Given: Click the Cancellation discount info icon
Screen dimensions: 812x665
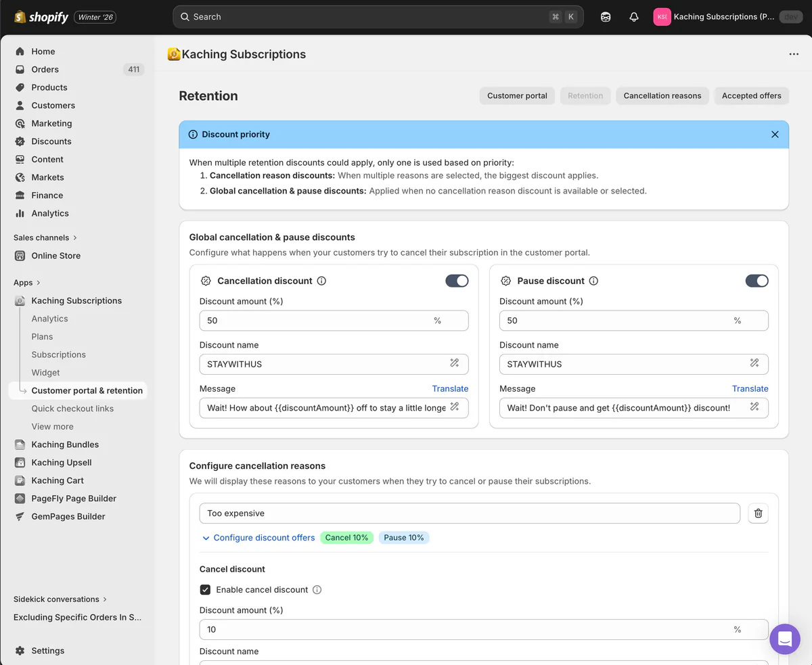Looking at the screenshot, I should tap(321, 281).
